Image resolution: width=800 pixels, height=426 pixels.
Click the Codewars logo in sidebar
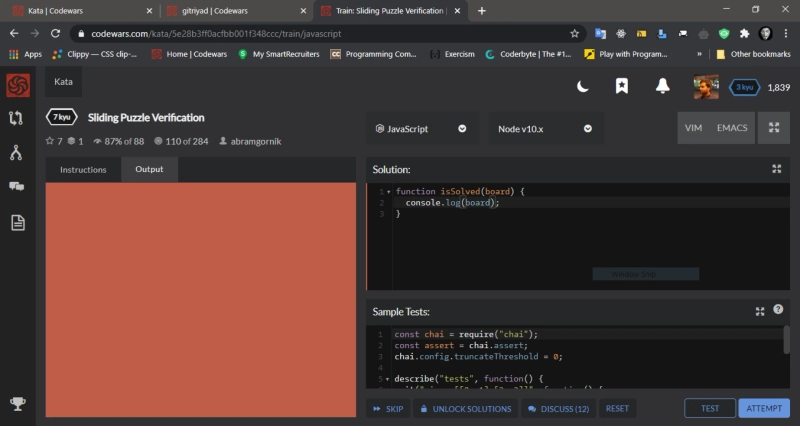point(18,85)
